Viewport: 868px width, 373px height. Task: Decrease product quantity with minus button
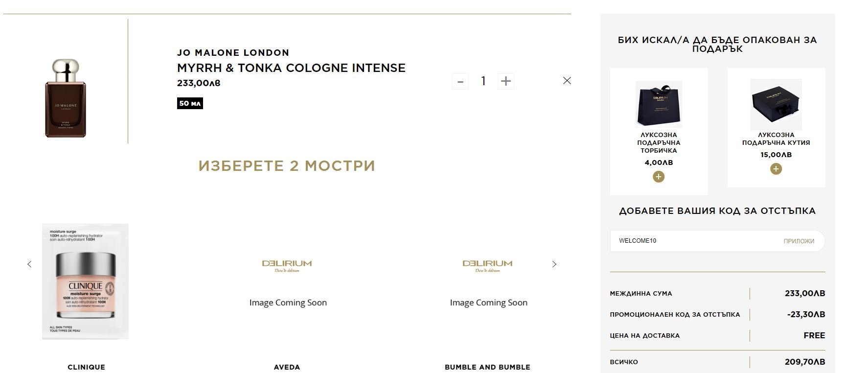[460, 81]
